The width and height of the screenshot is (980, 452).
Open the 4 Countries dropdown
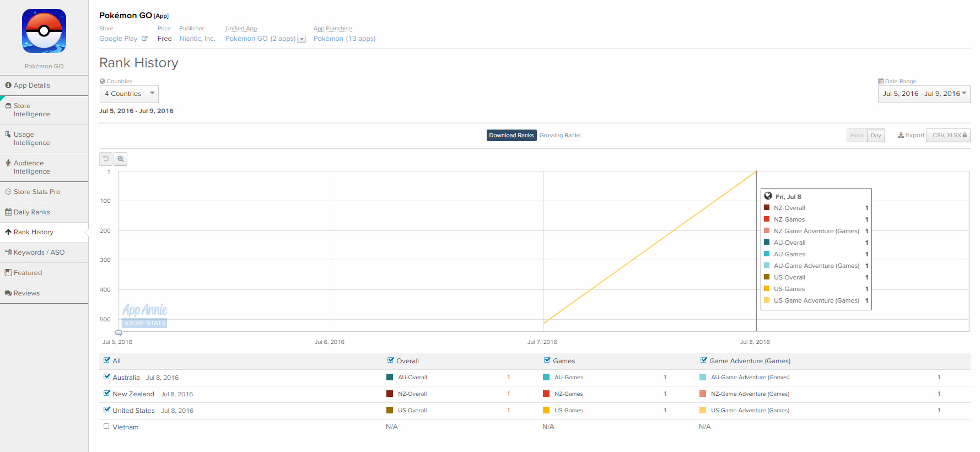[129, 94]
